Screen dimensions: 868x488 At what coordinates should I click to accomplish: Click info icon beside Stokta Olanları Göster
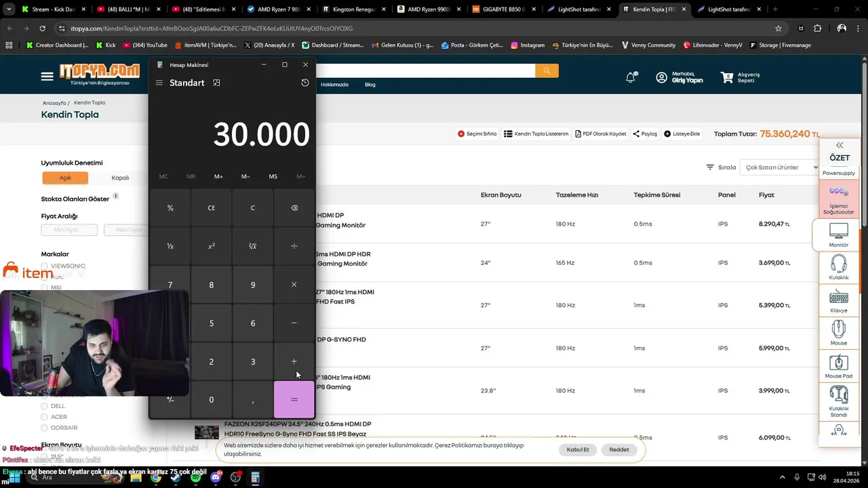(x=116, y=197)
